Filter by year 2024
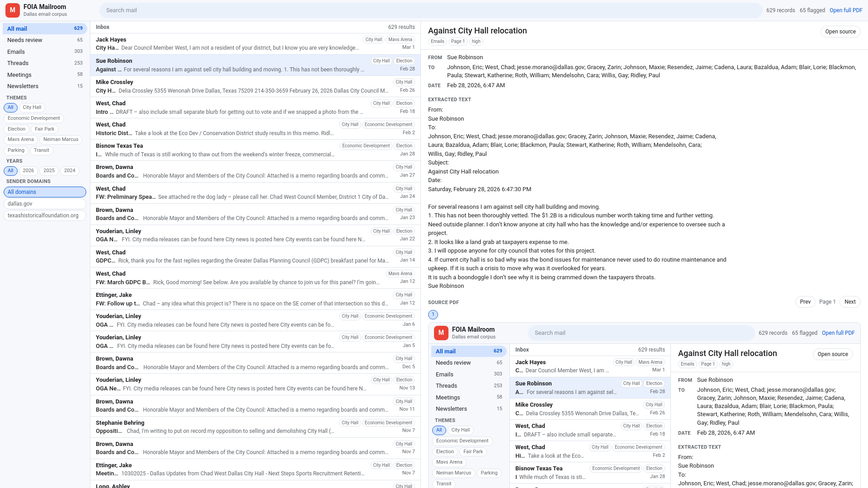 70,171
